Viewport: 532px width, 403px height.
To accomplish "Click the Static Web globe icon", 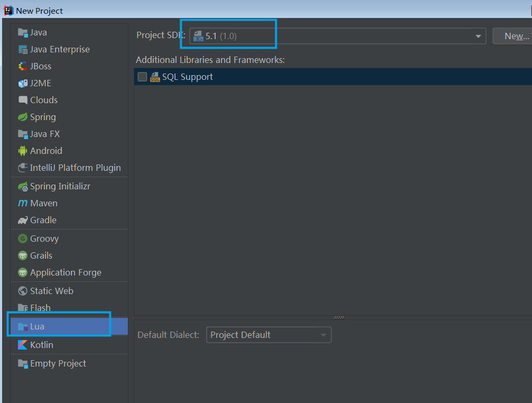I will pyautogui.click(x=23, y=291).
